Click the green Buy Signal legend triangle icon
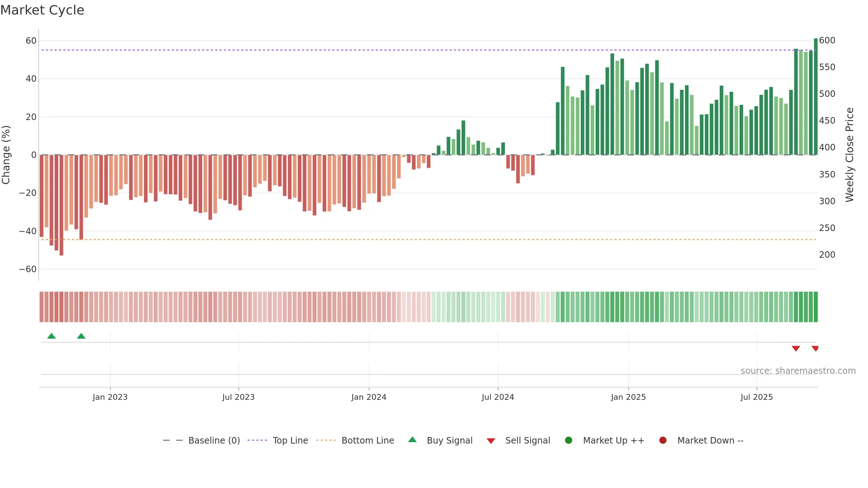 [412, 440]
